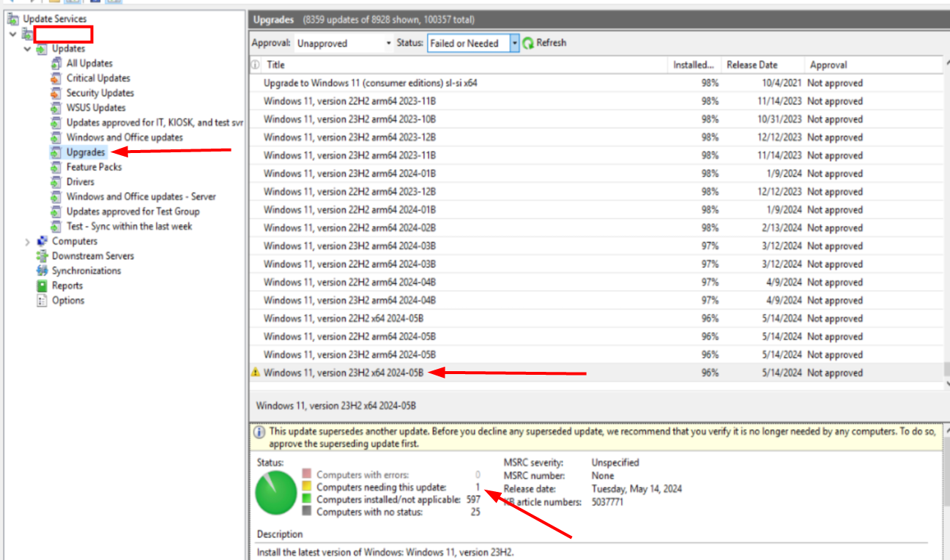950x560 pixels.
Task: Click the Update Services root icon
Action: [13, 18]
